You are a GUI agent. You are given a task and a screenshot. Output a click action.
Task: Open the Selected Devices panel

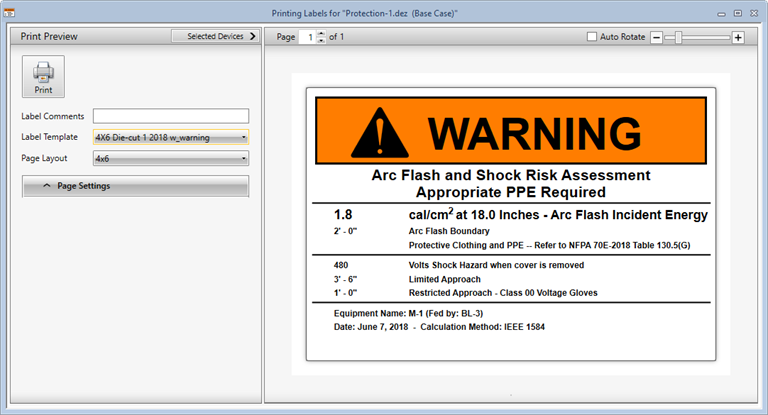(x=215, y=36)
